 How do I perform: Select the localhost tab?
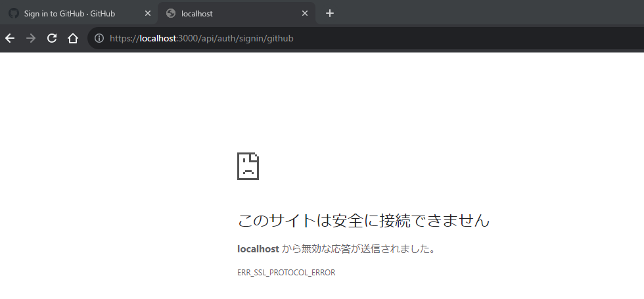(237, 13)
